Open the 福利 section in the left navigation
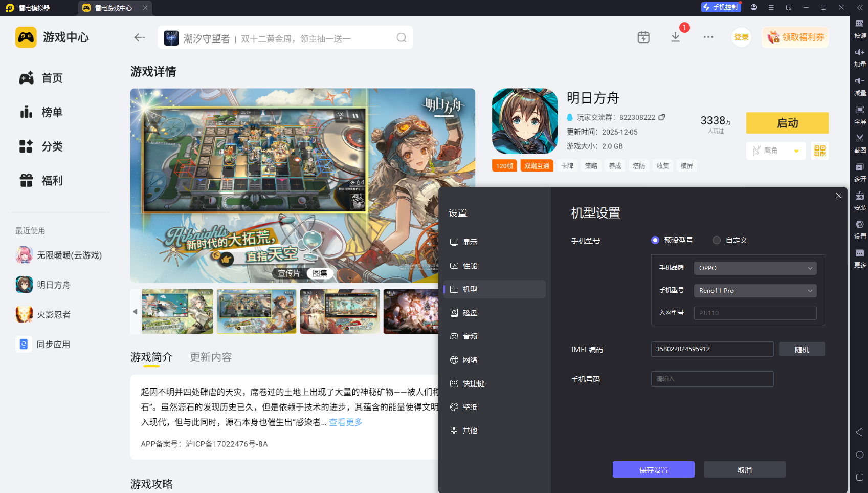Viewport: 868px width, 493px height. click(x=51, y=180)
